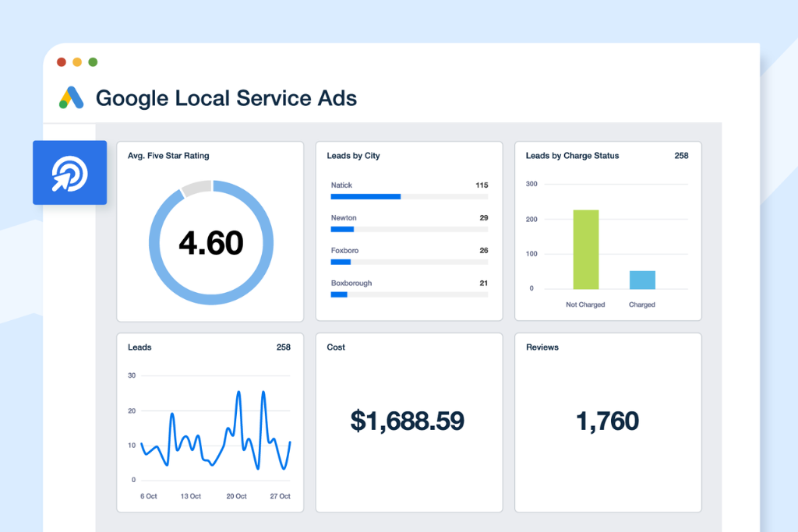
Task: Select the Natick lead count bar
Action: (365, 197)
